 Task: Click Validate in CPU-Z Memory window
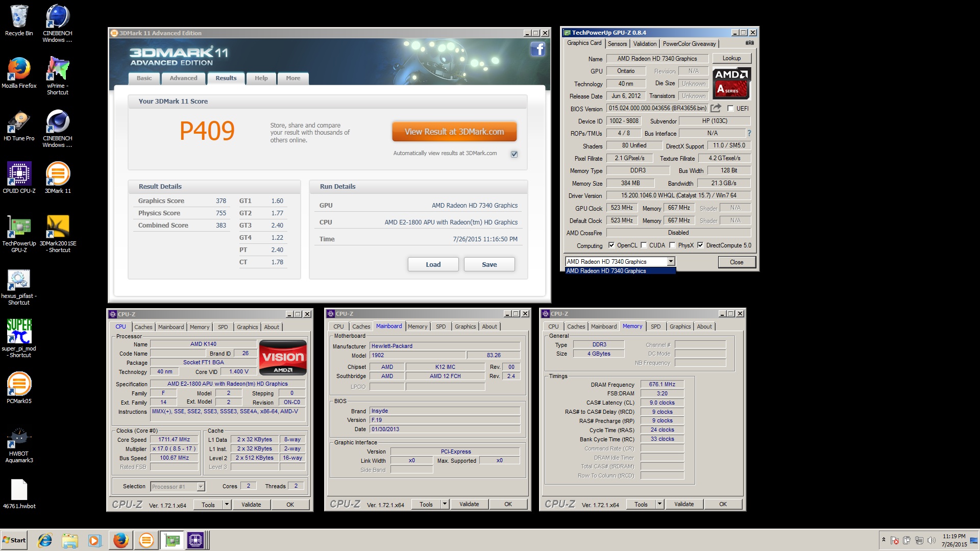(684, 505)
